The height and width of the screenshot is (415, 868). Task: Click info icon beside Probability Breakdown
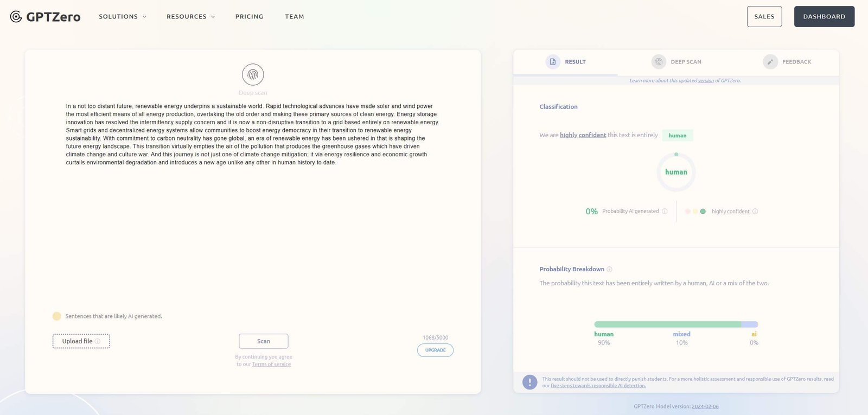(609, 270)
